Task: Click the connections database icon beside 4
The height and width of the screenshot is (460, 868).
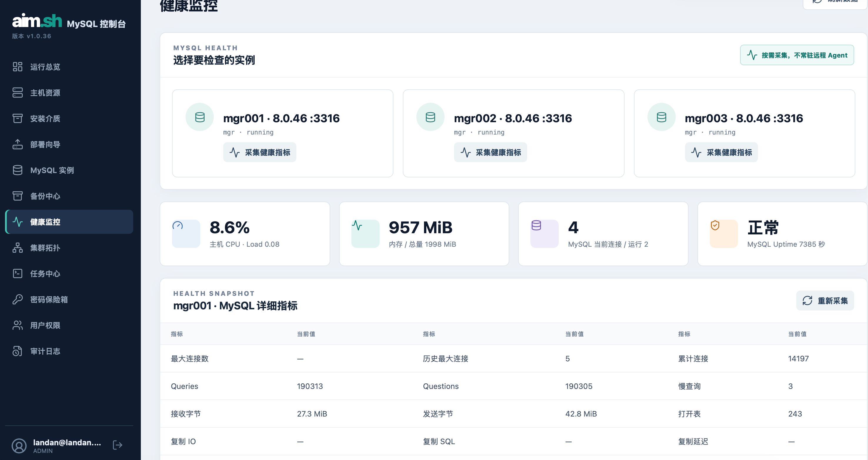Action: pyautogui.click(x=536, y=226)
